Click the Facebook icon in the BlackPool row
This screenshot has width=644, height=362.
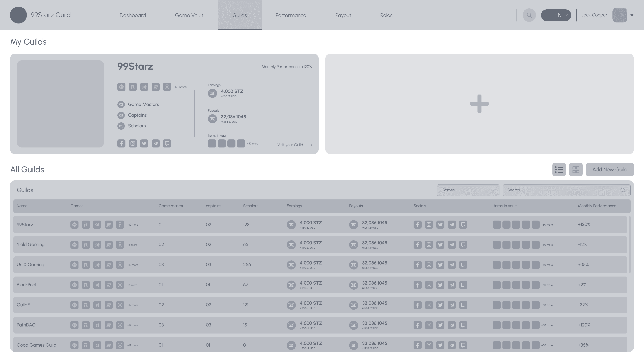pyautogui.click(x=417, y=285)
